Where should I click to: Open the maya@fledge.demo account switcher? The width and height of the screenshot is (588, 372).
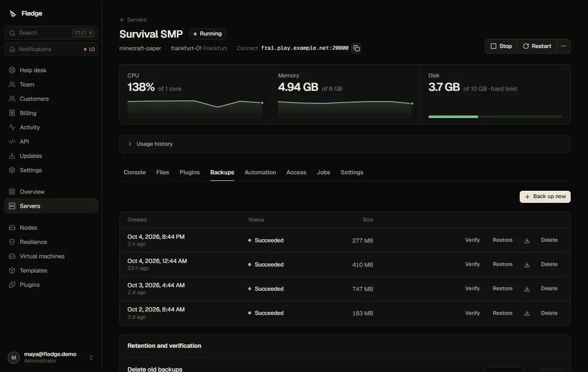(51, 357)
